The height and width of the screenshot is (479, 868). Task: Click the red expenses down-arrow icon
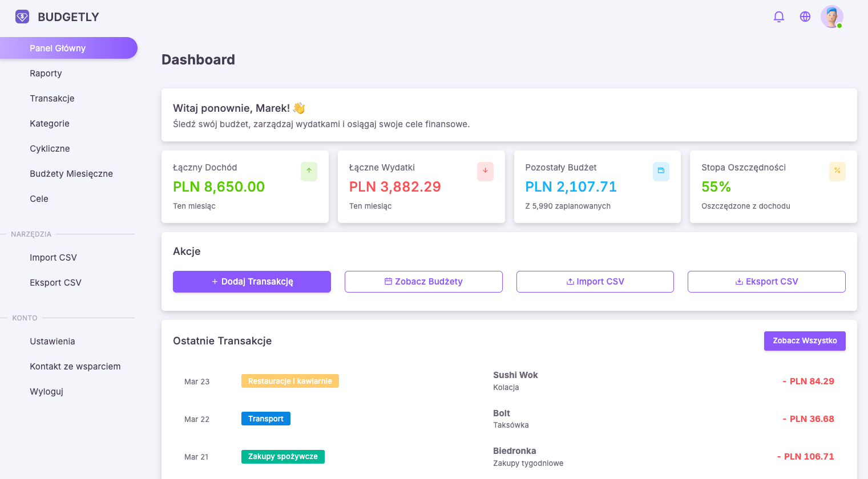coord(485,171)
